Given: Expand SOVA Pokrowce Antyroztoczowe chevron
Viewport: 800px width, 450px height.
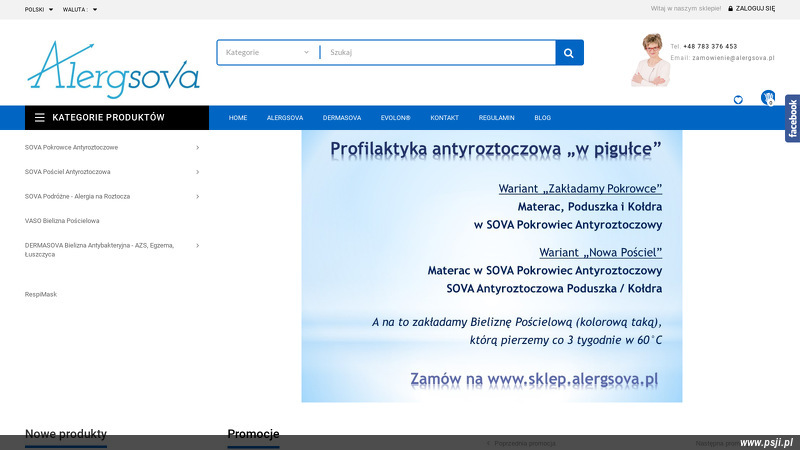Looking at the screenshot, I should [197, 147].
